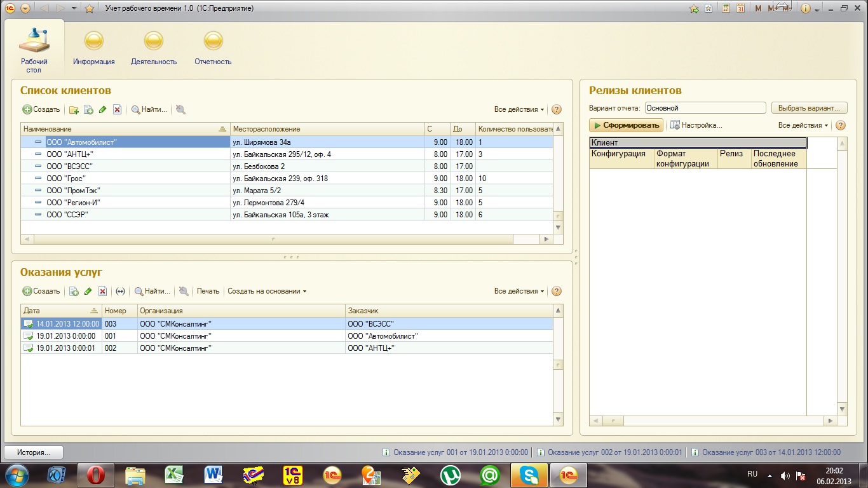Add current page to favorites star in title bar
Viewport: 868px width, 488px height.
click(90, 8)
